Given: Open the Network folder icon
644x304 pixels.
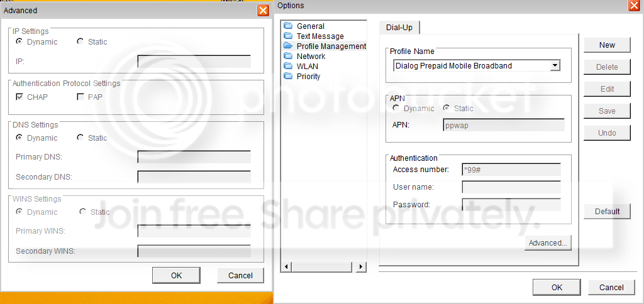Looking at the screenshot, I should (x=288, y=56).
